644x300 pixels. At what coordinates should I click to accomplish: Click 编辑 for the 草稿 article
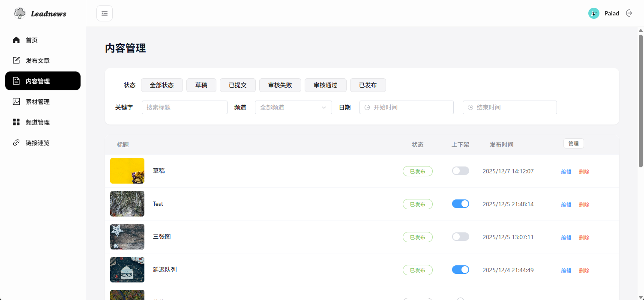point(566,172)
